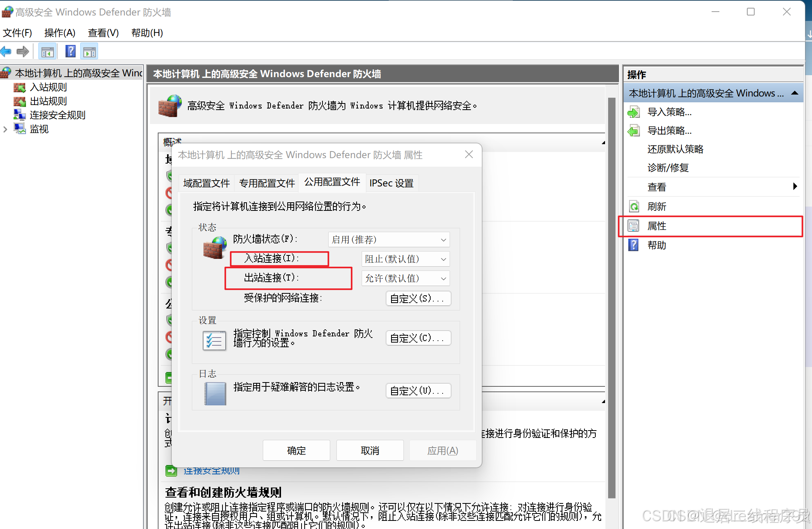This screenshot has height=529, width=812.
Task: Click Customize (自定义 C) for firewall settings
Action: (x=418, y=338)
